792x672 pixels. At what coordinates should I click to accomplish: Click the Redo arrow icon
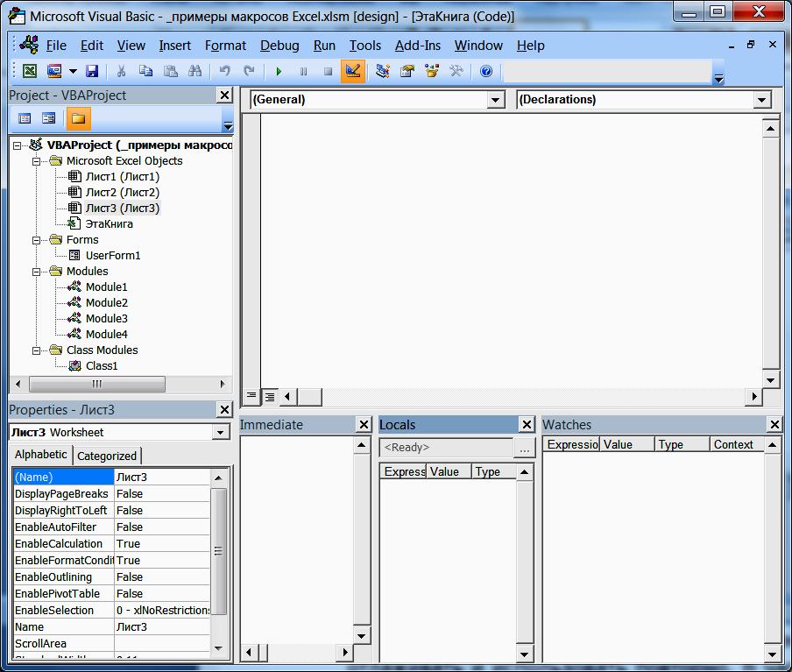[249, 71]
